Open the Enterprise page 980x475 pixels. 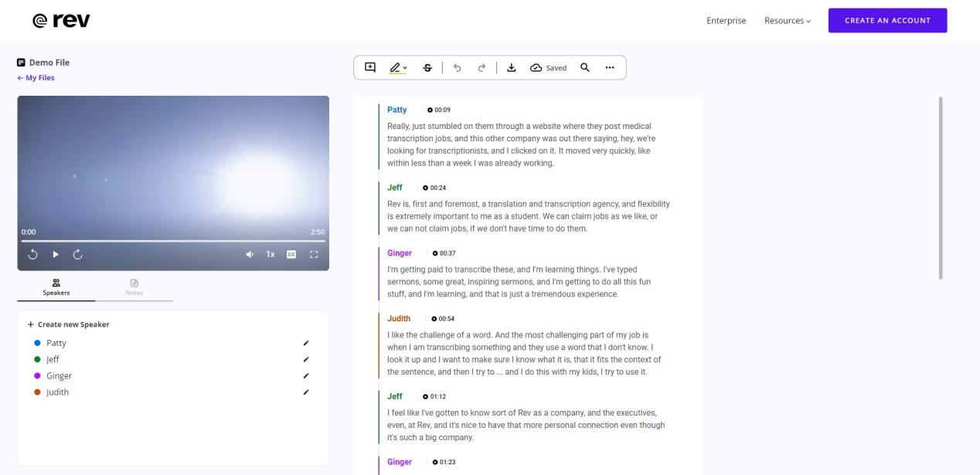tap(726, 21)
